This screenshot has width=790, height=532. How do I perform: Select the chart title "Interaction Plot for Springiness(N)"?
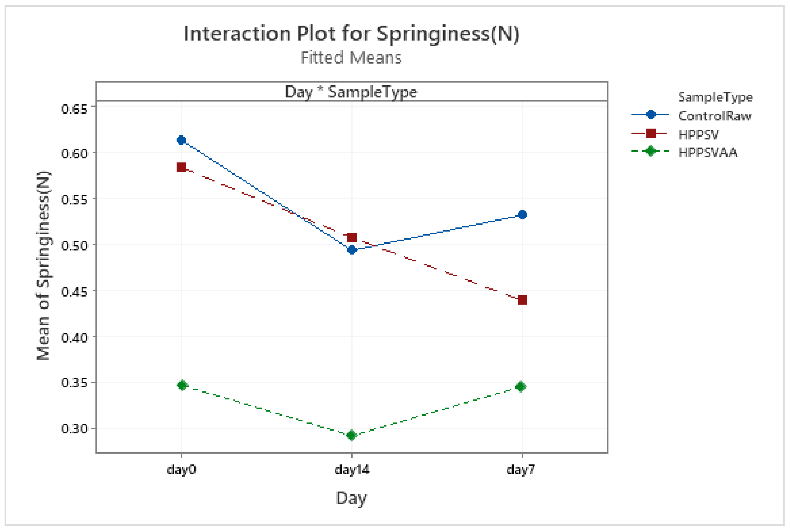(x=351, y=34)
